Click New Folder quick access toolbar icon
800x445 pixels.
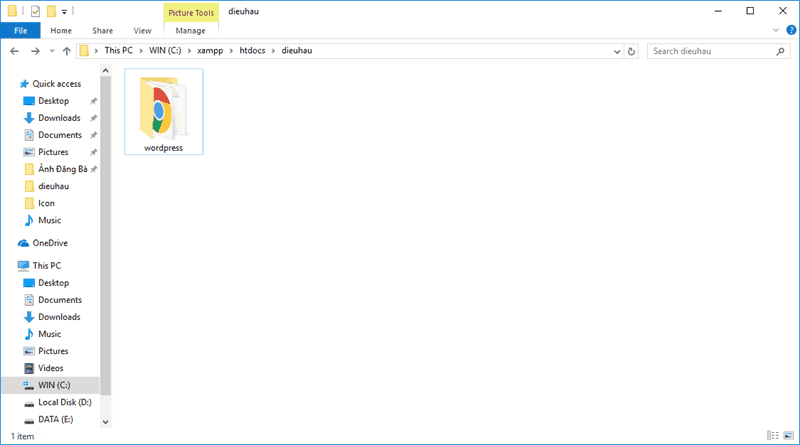pos(51,11)
